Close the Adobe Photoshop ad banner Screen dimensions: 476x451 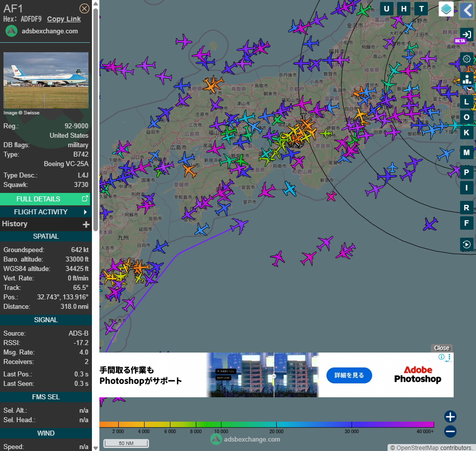pos(441,348)
